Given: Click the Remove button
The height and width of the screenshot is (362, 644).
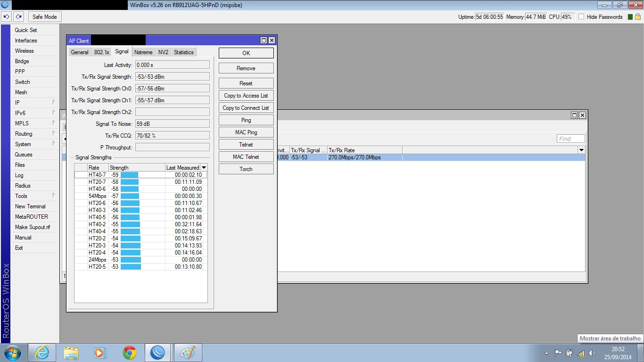Looking at the screenshot, I should point(246,68).
